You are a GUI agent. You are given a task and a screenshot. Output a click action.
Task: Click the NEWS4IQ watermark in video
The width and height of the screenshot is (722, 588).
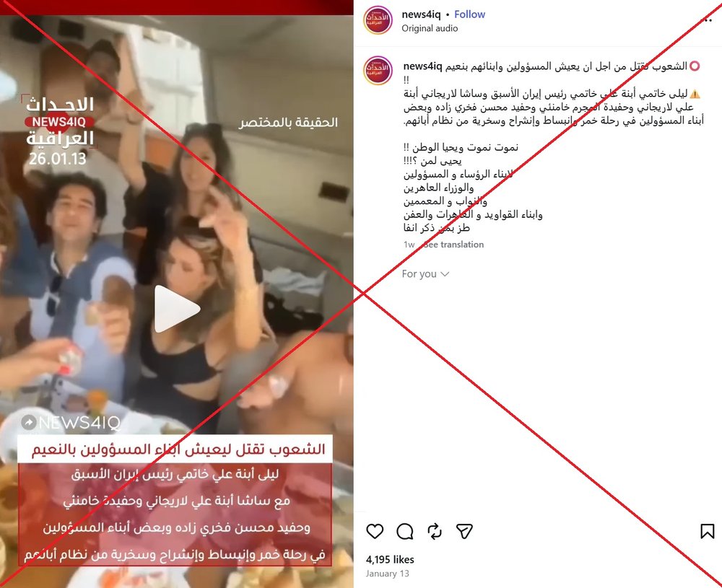pyautogui.click(x=71, y=422)
